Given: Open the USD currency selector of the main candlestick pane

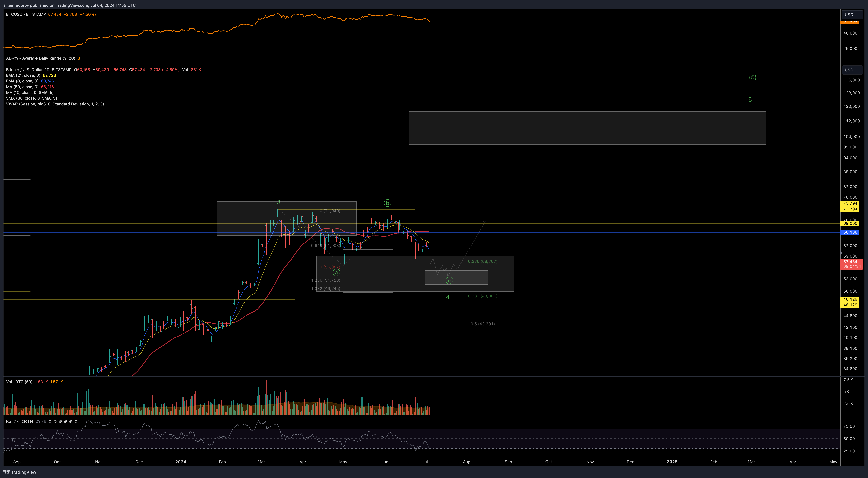Looking at the screenshot, I should pos(852,70).
